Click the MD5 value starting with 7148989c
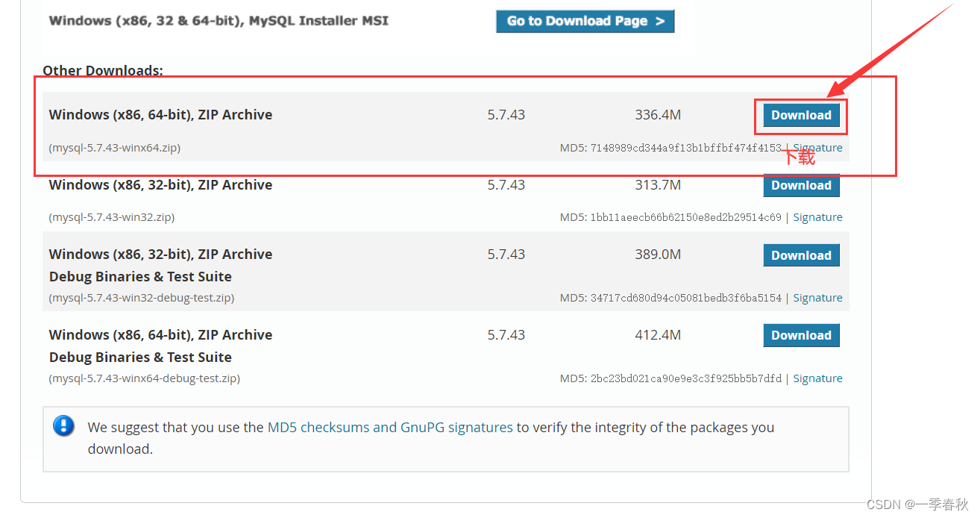The width and height of the screenshot is (980, 518). (686, 148)
